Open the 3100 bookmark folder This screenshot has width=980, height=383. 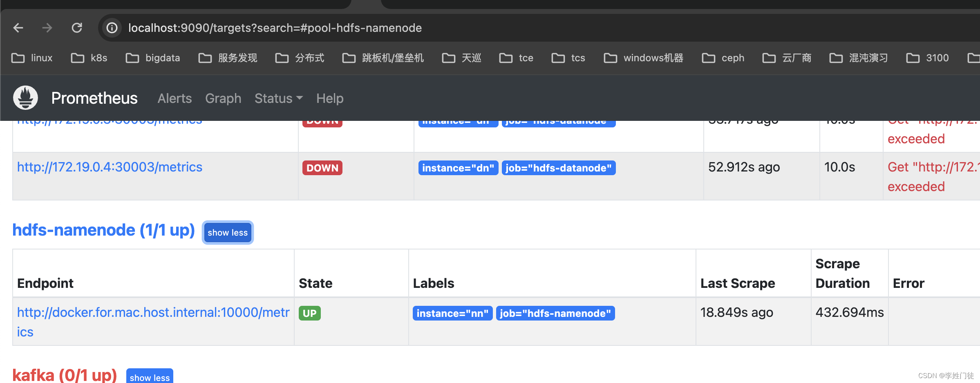pyautogui.click(x=927, y=58)
